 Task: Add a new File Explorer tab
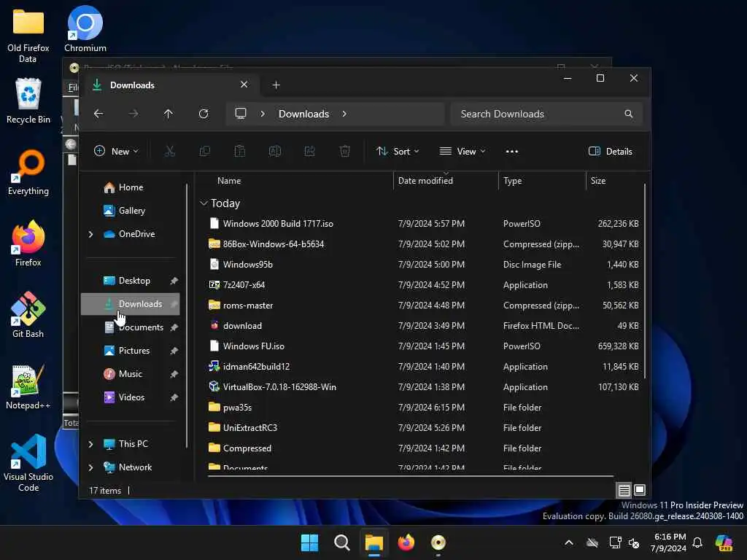[x=276, y=85]
